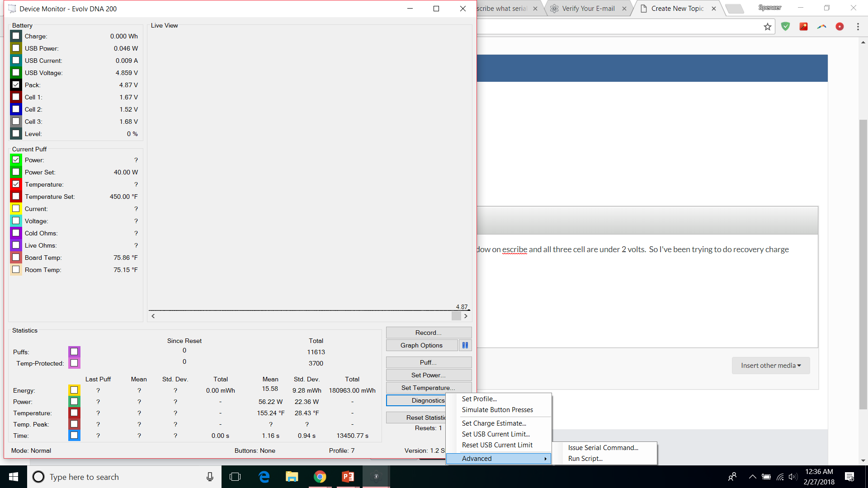Launch the Edge browser from the taskbar
Image resolution: width=868 pixels, height=488 pixels.
coord(264,477)
